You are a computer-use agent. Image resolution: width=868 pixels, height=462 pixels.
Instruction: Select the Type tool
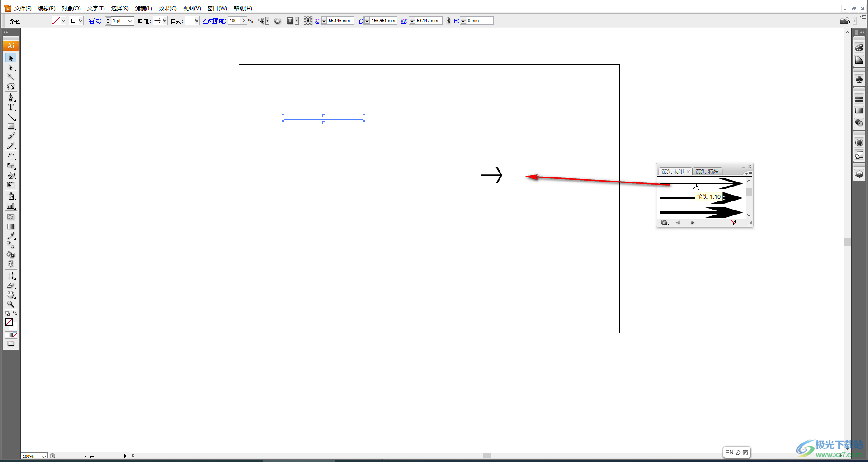point(11,107)
